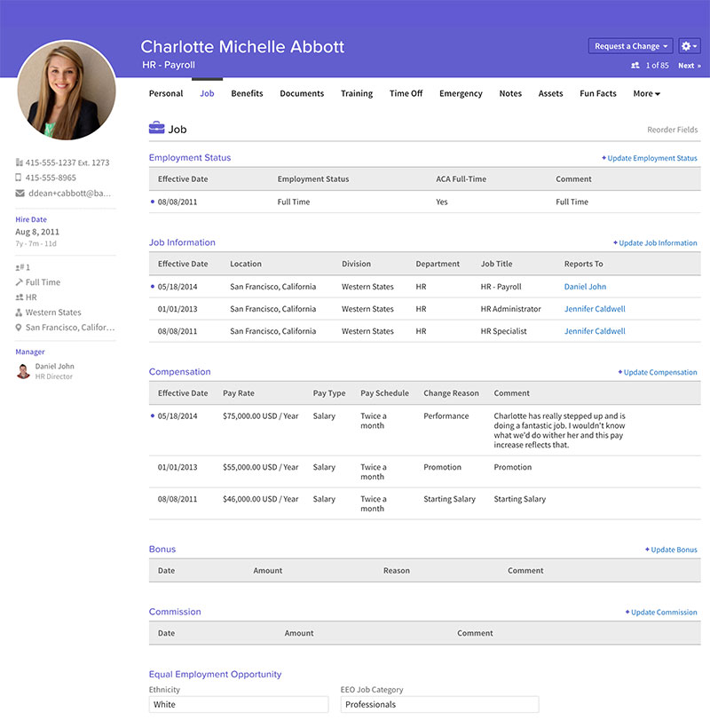Click the division hierarchy icon

pyautogui.click(x=19, y=313)
